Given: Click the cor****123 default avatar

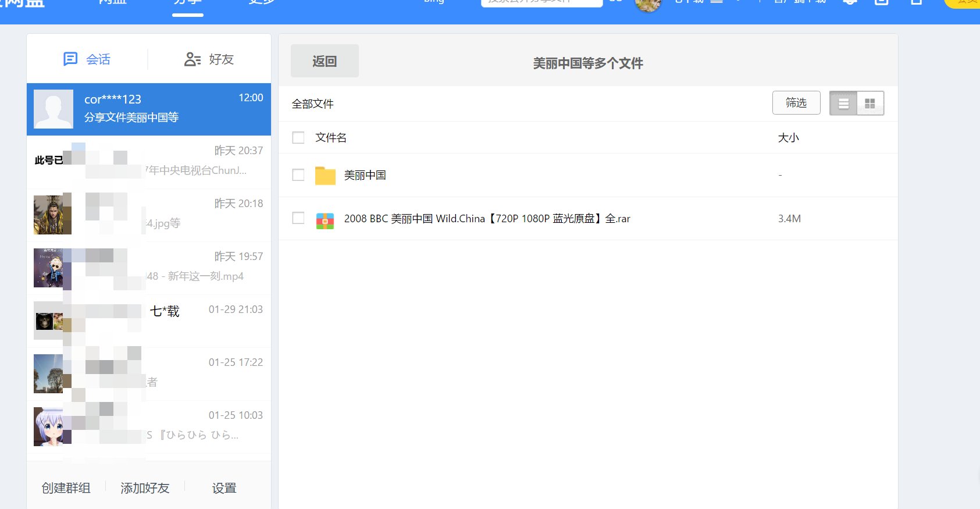Looking at the screenshot, I should 54,109.
